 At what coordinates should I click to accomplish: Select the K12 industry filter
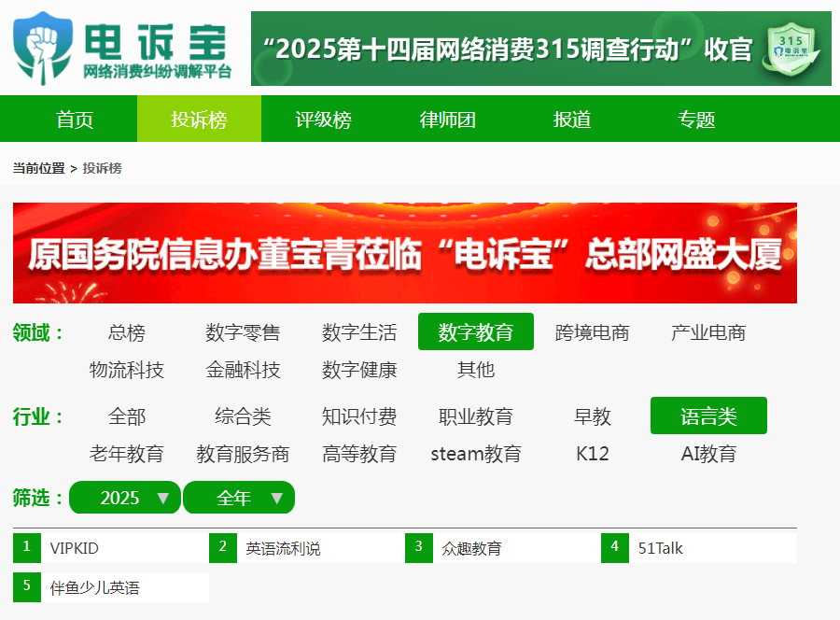point(593,454)
